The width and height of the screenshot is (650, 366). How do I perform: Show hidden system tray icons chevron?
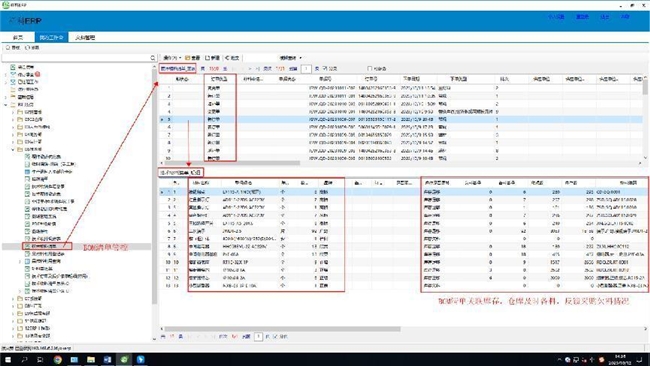[559, 359]
